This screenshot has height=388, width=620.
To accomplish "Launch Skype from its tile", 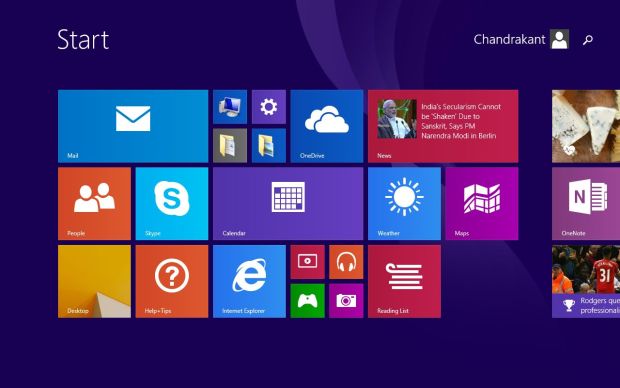I will coord(172,204).
